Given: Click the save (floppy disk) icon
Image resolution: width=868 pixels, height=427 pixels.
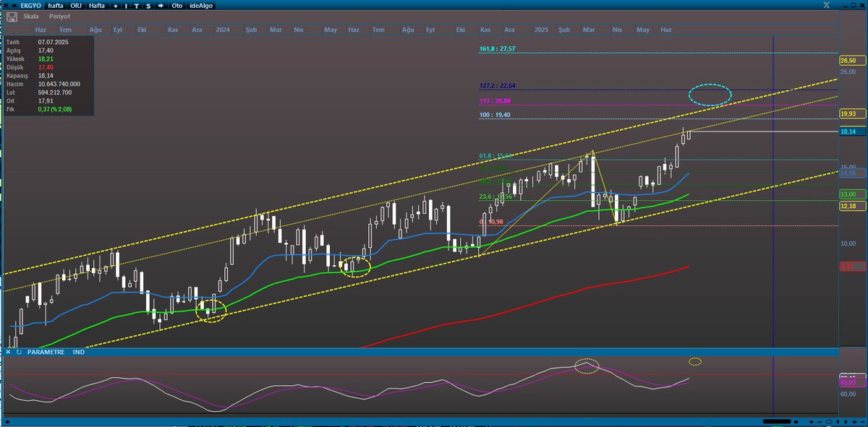Looking at the screenshot, I should (x=12, y=16).
